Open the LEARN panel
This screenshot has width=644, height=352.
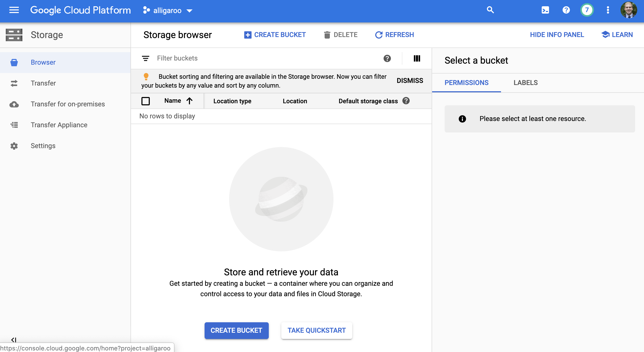(617, 35)
